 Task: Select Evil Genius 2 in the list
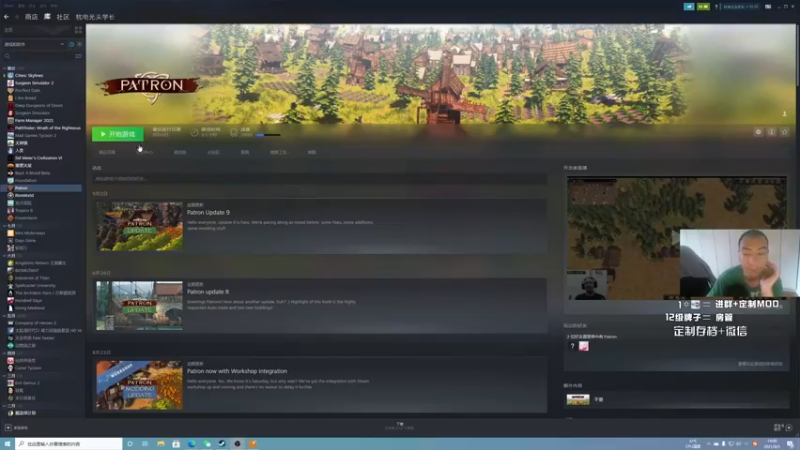click(27, 383)
